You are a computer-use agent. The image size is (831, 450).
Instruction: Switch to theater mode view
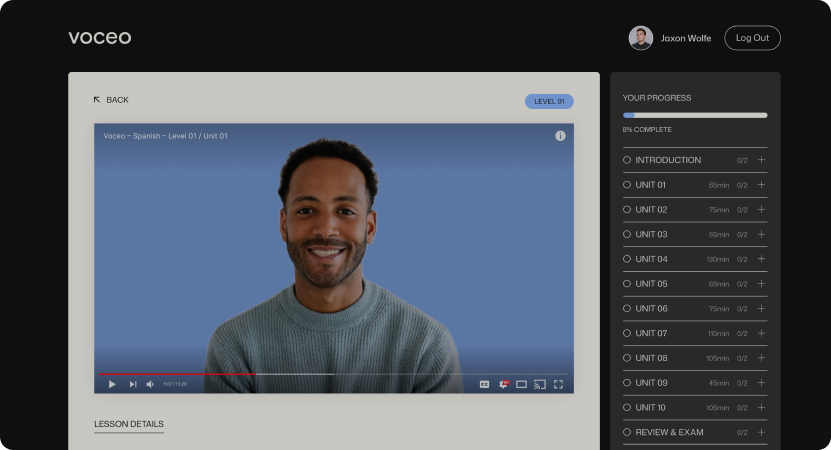click(x=521, y=384)
